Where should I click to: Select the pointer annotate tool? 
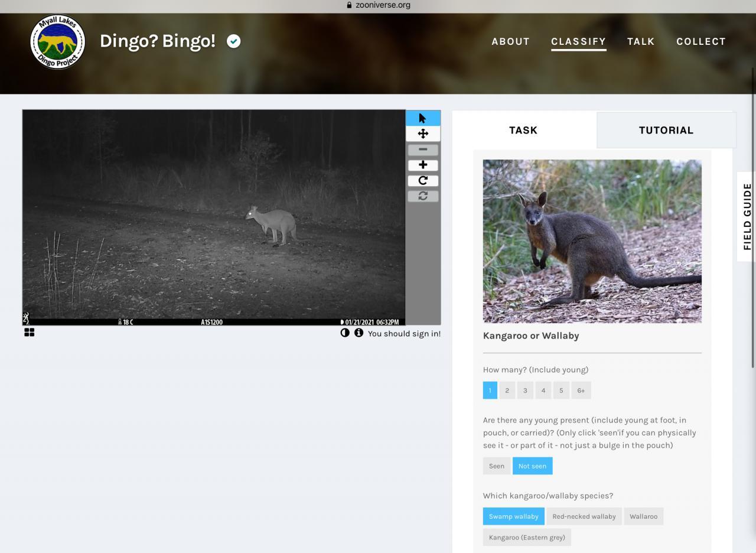tap(423, 118)
